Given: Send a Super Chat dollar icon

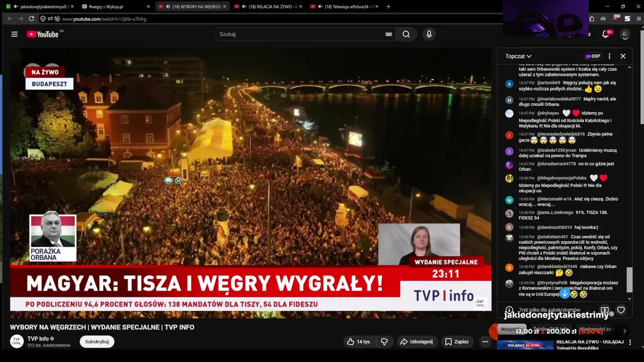Looking at the screenshot, I should click(x=605, y=310).
